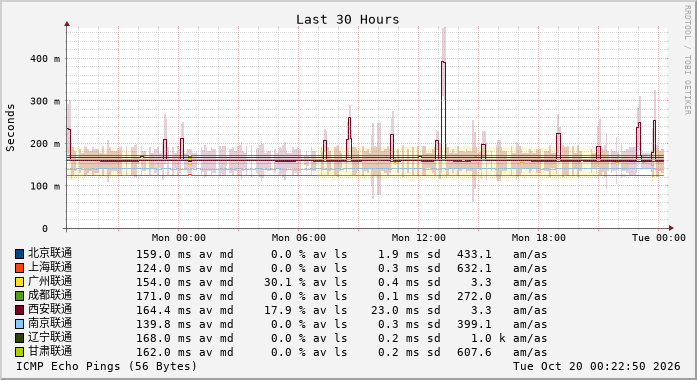Select the 甘肃联通 legend label

tap(50, 351)
